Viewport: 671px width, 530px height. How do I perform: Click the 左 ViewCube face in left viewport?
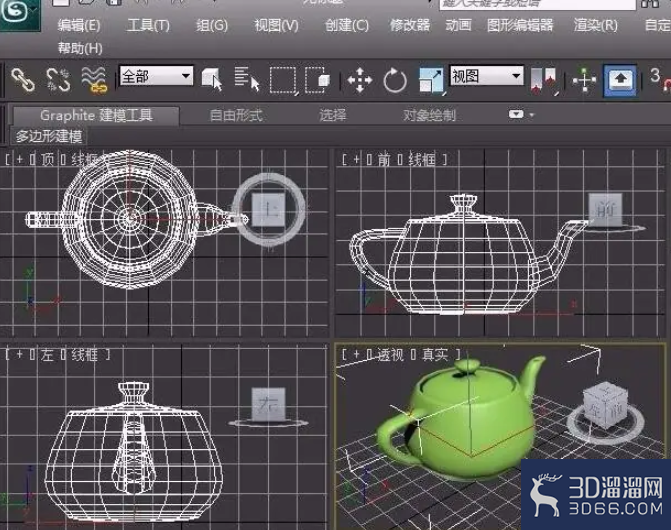click(269, 403)
